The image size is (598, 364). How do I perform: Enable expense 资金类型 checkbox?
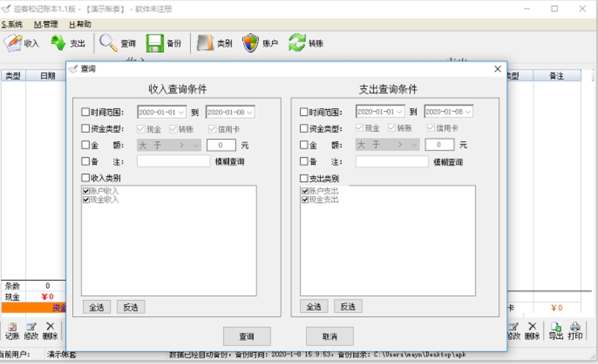coord(303,128)
